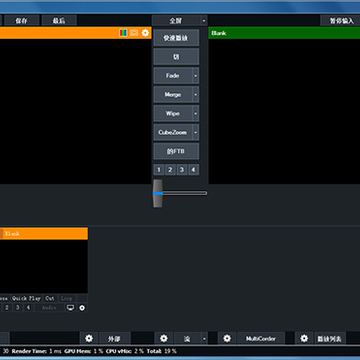Click the 最后 button

pyautogui.click(x=59, y=21)
